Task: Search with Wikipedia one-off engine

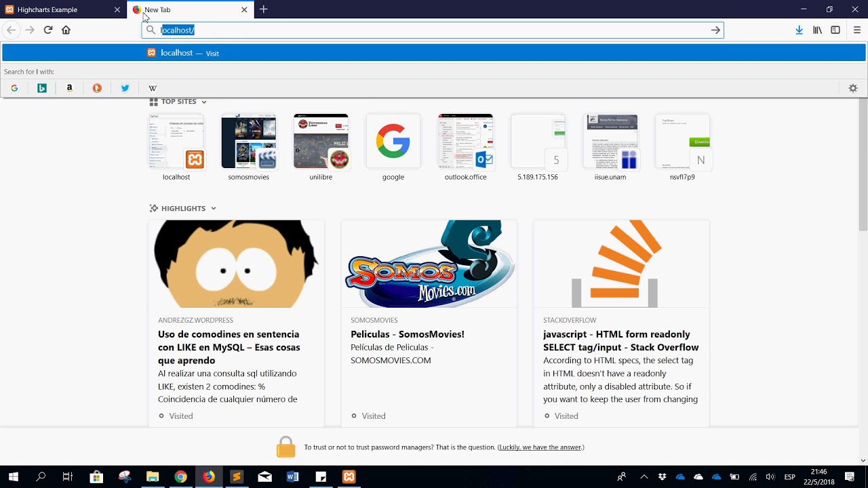Action: coord(153,88)
